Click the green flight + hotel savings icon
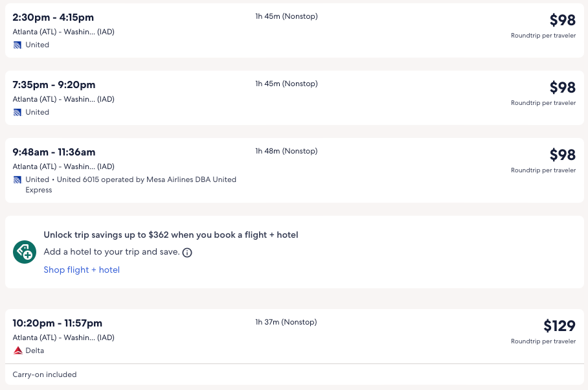Screen dimensions: 588x390 (x=25, y=252)
